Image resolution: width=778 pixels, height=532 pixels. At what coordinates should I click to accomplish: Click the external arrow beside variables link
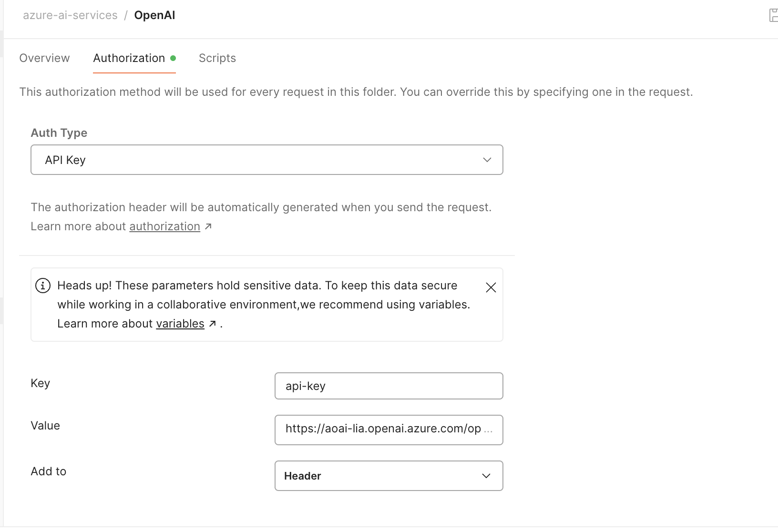[x=213, y=324]
